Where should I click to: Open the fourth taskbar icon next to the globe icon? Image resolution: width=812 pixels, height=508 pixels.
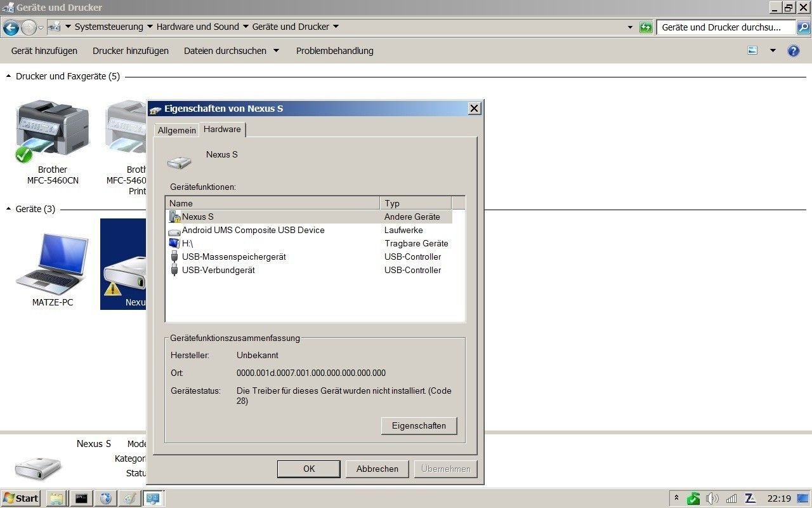129,498
